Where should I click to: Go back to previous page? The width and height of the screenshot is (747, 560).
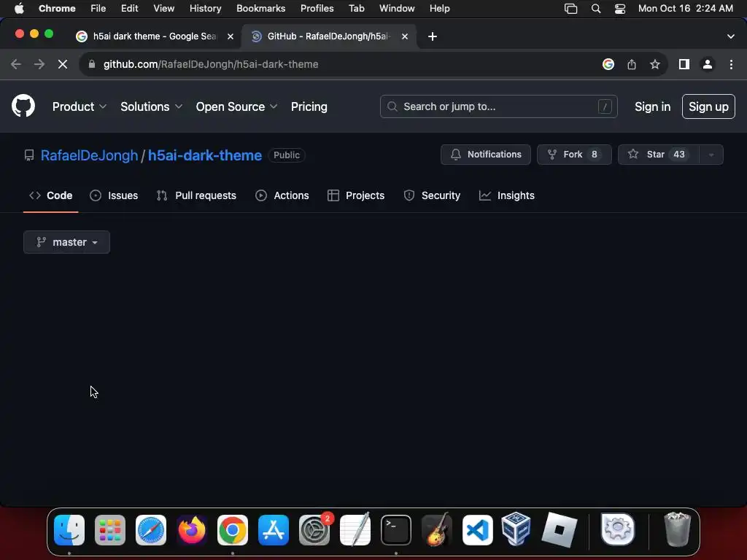(x=16, y=64)
